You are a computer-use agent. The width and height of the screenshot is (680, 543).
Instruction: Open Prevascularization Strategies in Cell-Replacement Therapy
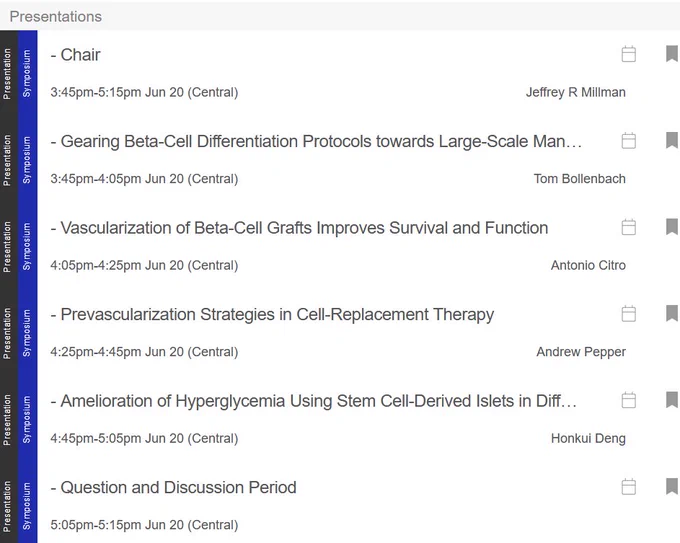tap(272, 314)
